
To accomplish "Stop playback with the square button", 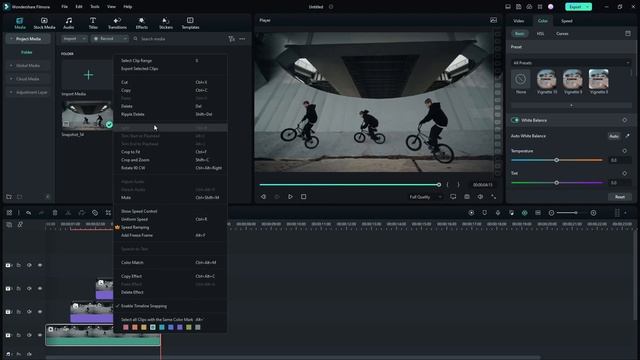I will point(304,197).
